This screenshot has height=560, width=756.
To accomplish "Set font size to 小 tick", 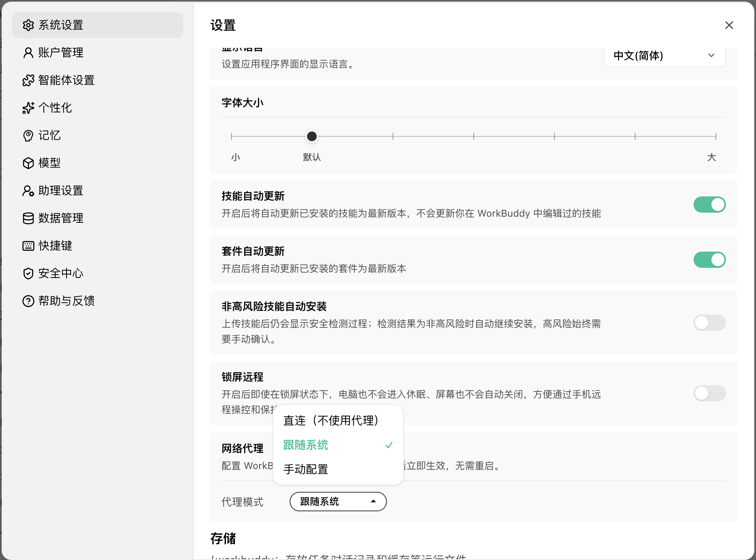I will pyautogui.click(x=232, y=136).
